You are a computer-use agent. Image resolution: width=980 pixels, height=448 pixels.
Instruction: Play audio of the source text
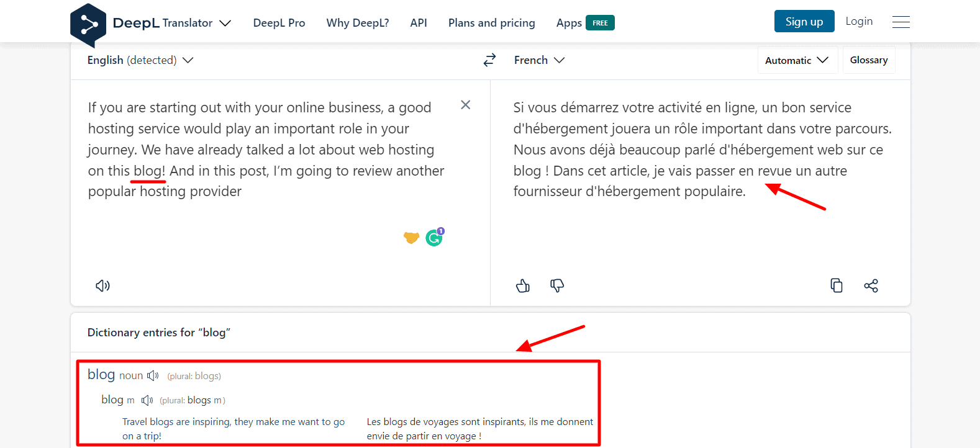[102, 285]
